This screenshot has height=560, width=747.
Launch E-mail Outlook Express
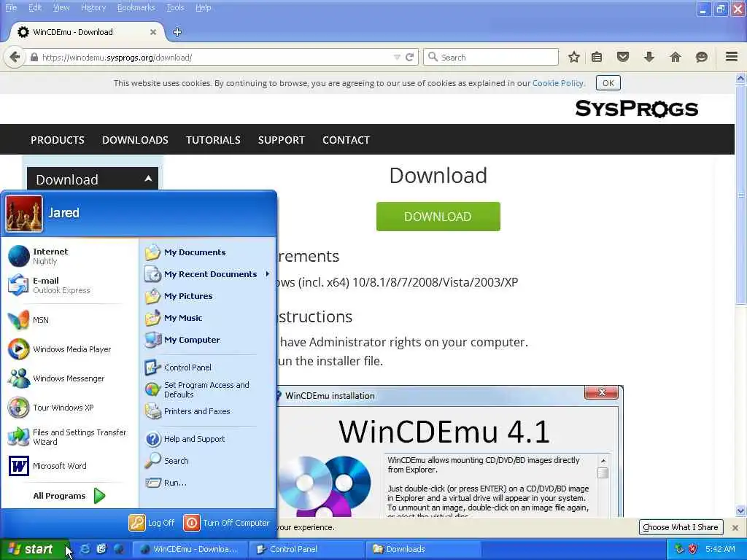69,285
